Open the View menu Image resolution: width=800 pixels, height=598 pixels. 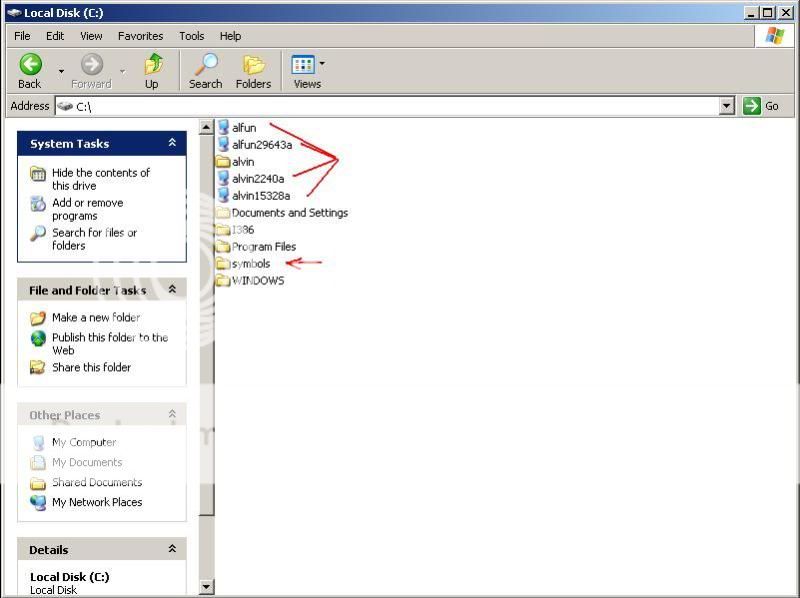[x=91, y=36]
